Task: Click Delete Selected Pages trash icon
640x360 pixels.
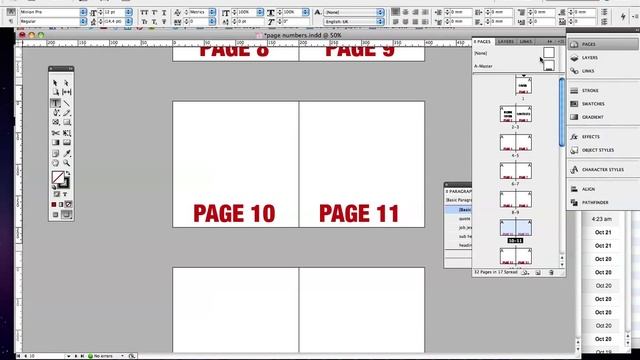Action: click(551, 272)
